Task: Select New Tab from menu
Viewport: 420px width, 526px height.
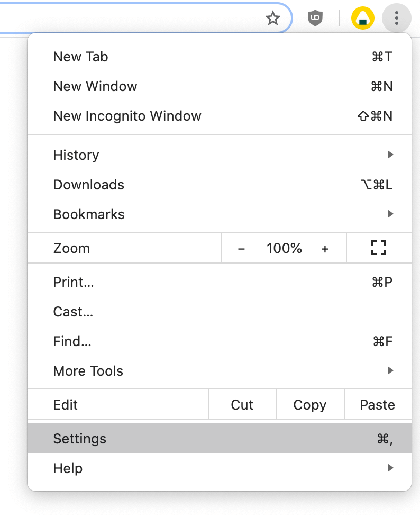Action: click(220, 57)
